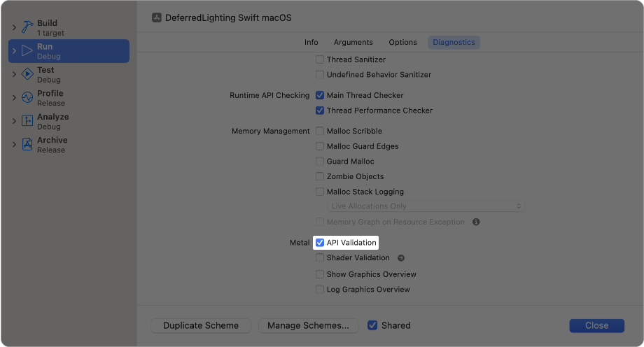
Task: Switch to the Arguments tab
Action: point(353,43)
